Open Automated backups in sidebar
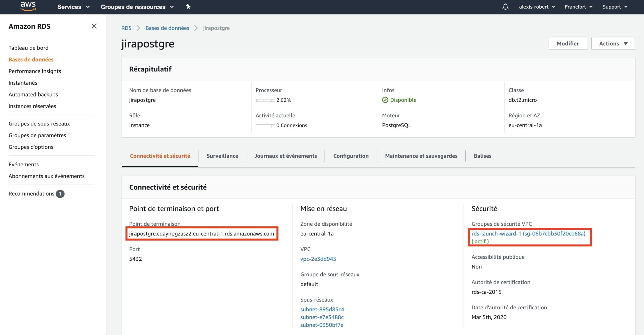The height and width of the screenshot is (335, 644). (x=33, y=94)
